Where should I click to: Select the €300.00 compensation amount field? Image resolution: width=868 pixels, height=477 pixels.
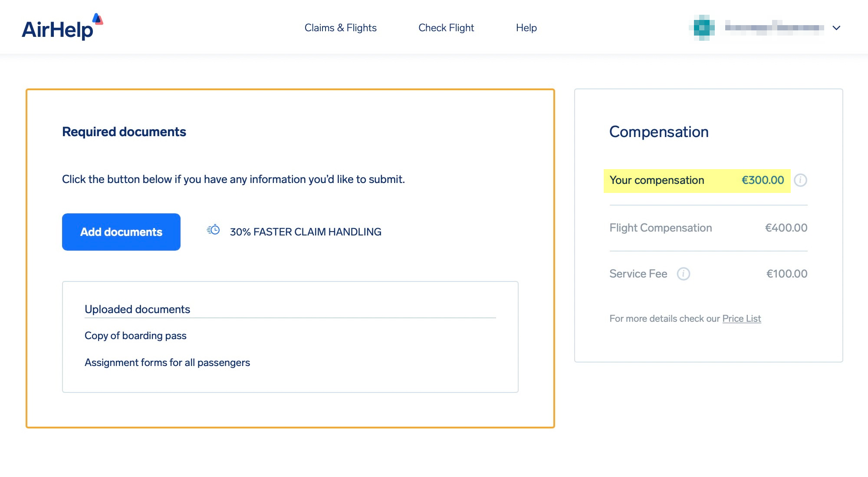763,180
